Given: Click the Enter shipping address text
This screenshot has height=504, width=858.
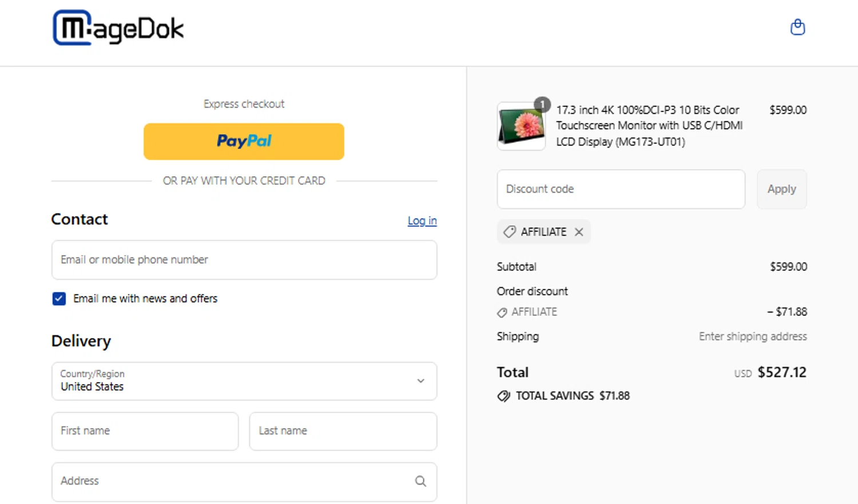Looking at the screenshot, I should click(753, 336).
